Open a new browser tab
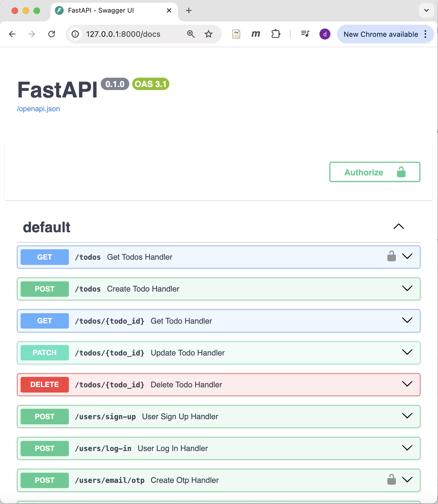 [x=189, y=10]
